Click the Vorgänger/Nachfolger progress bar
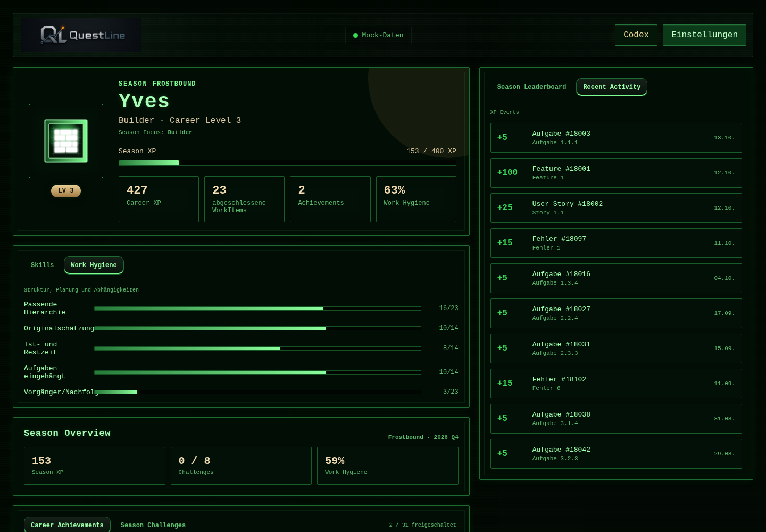766x532 pixels. pyautogui.click(x=257, y=392)
